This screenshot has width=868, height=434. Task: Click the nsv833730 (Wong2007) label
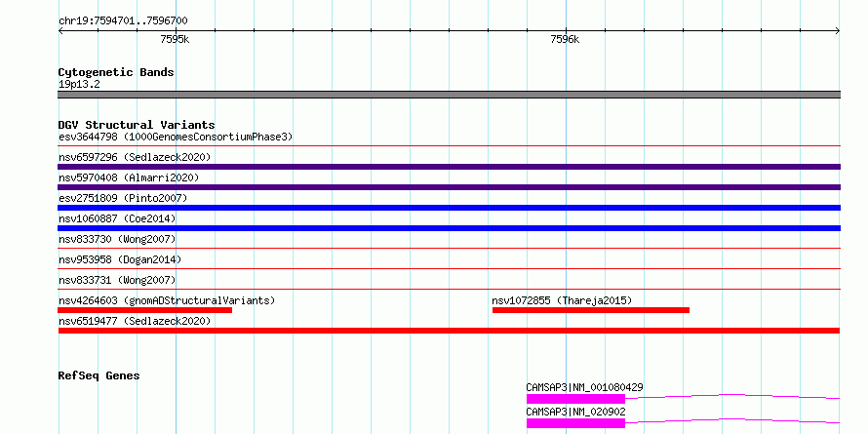tap(117, 239)
